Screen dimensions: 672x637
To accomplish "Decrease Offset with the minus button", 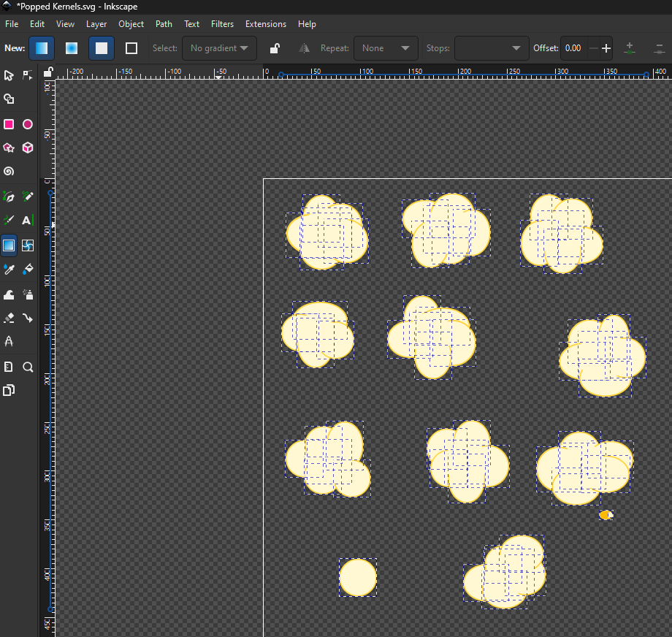I will (x=594, y=48).
